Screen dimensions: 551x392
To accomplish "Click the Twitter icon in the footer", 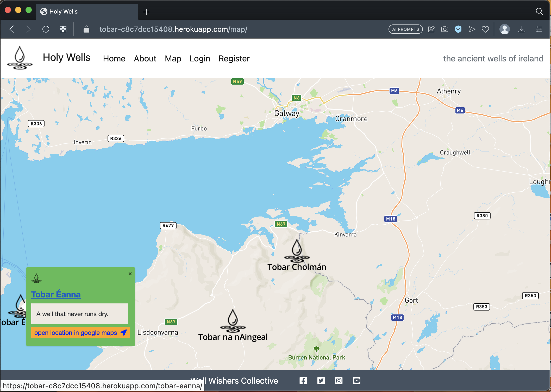I will point(321,381).
